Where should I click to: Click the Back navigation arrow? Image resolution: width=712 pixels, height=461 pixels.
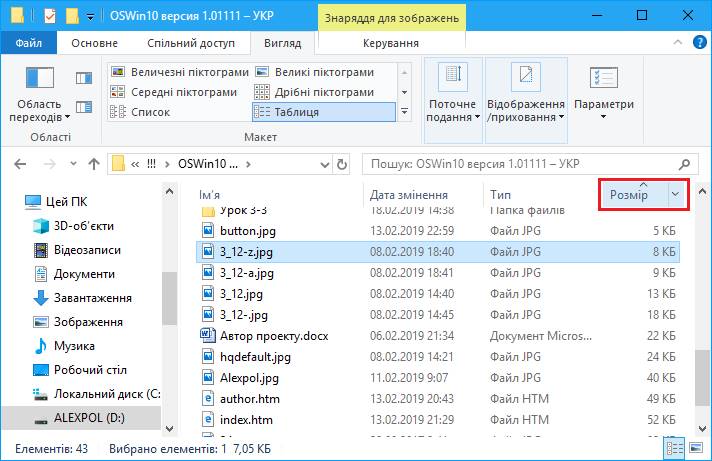20,164
